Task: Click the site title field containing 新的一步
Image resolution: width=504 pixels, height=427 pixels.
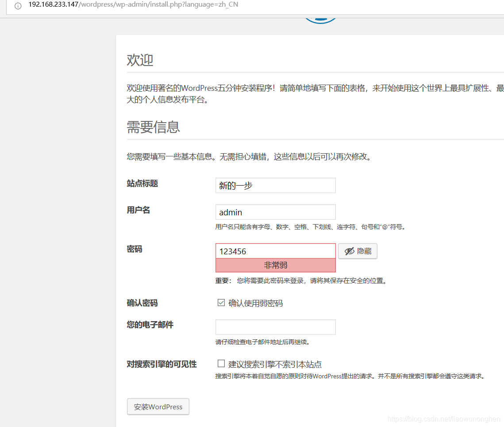Action: click(276, 185)
